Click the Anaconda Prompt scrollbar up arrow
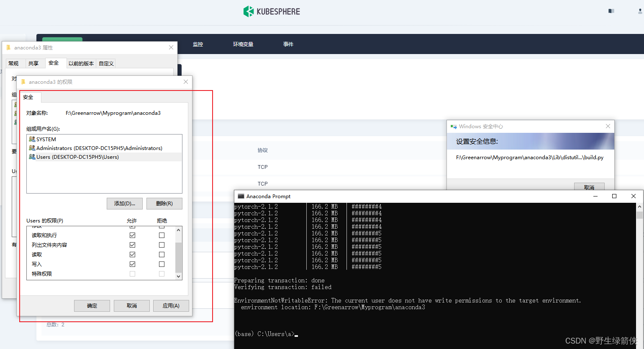 [639, 207]
